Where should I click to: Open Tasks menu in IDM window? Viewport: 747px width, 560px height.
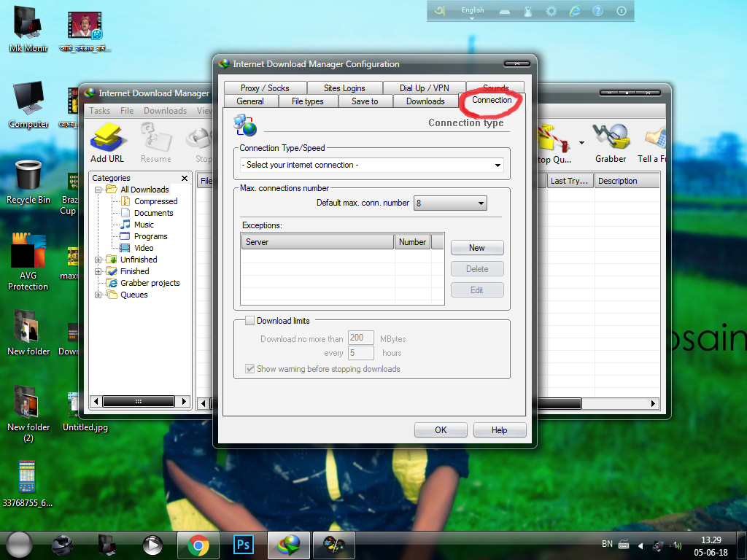[99, 111]
